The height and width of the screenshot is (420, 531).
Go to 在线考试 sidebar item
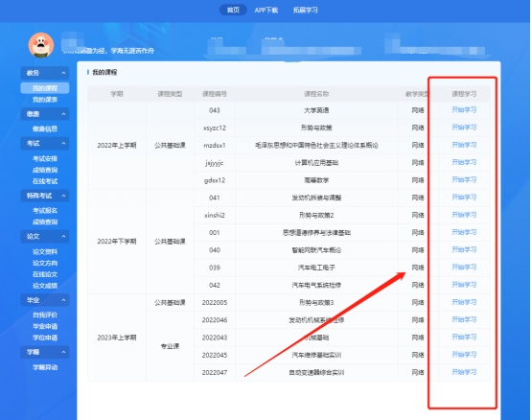coord(45,181)
